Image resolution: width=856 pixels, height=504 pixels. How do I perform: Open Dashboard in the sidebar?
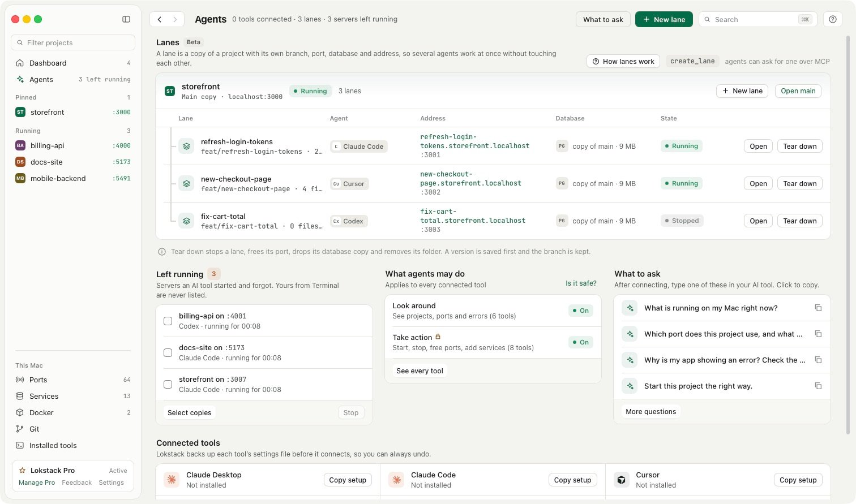point(73,63)
